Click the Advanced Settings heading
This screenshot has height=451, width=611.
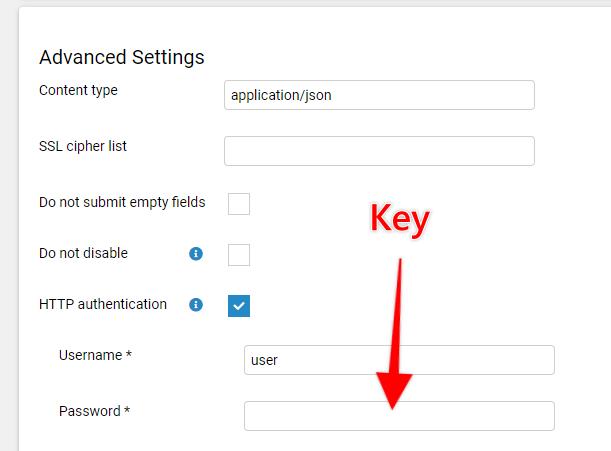pos(122,57)
